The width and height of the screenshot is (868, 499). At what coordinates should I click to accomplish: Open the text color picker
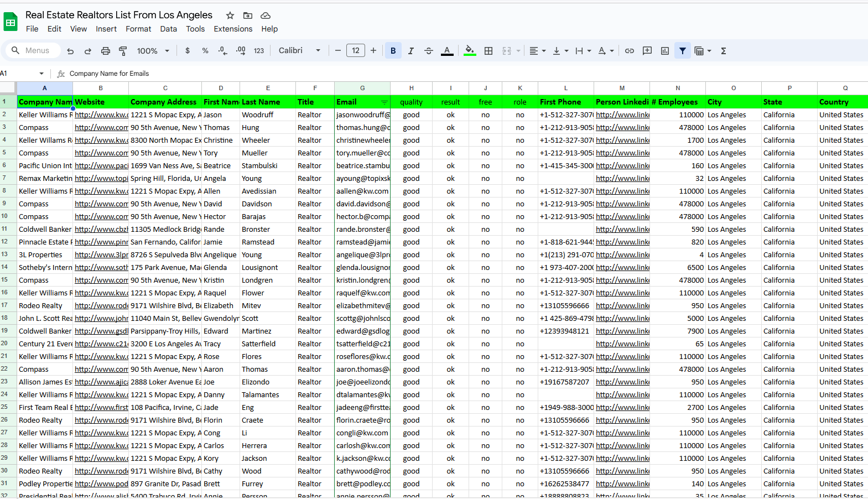click(x=447, y=51)
